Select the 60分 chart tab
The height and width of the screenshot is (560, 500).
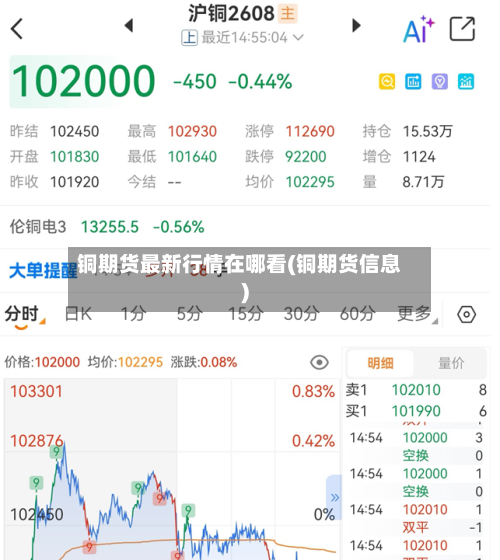click(x=358, y=314)
